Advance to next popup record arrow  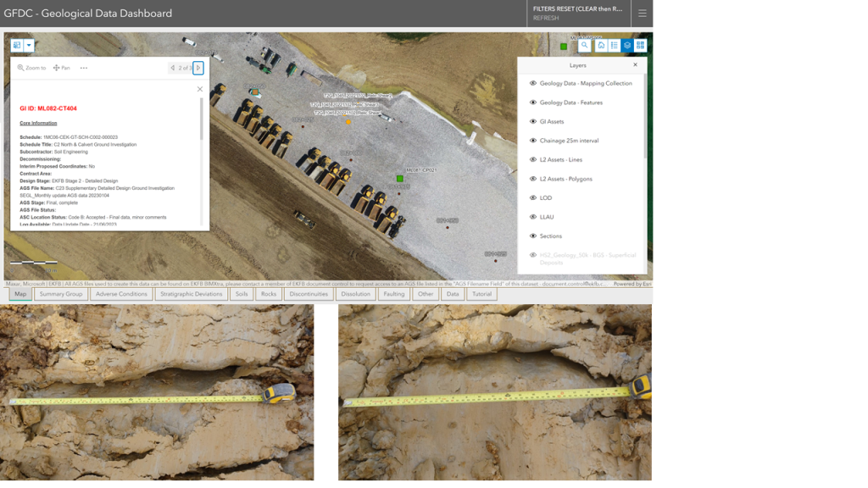click(x=198, y=67)
